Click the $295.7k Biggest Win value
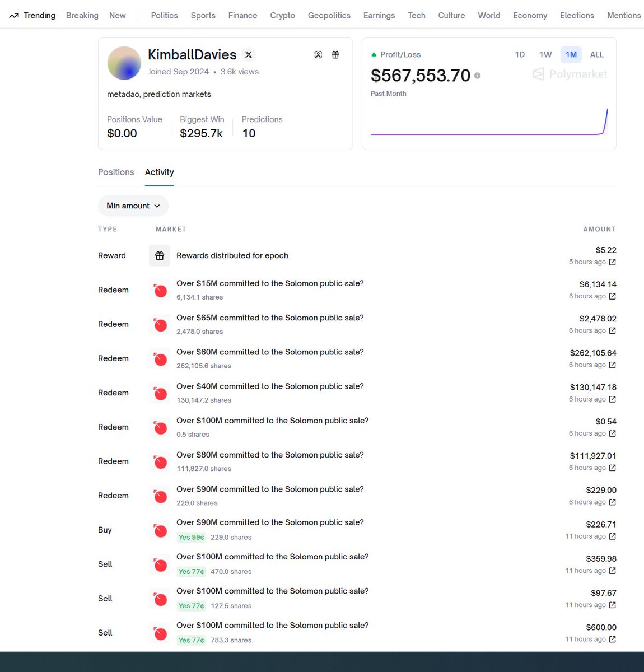 [x=202, y=133]
